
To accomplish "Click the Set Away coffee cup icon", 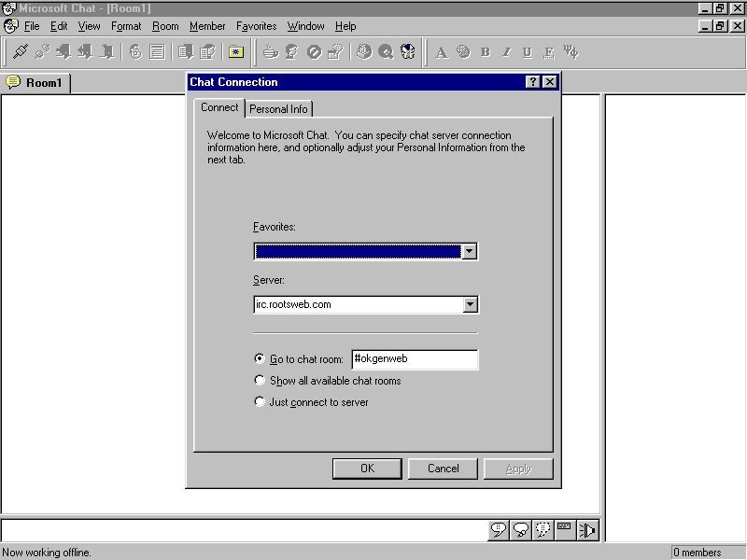I will point(270,51).
